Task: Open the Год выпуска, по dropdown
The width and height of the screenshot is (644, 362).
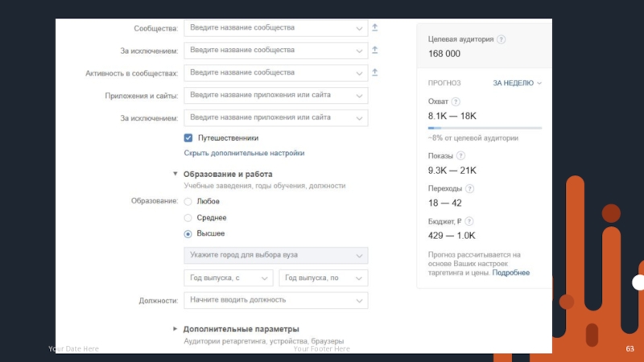Action: 323,278
